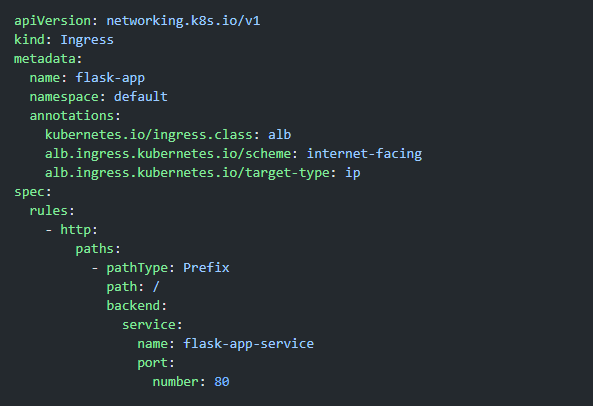Screen dimensions: 593x406
Task: Click the Ingress kind value
Action: pyautogui.click(x=87, y=40)
